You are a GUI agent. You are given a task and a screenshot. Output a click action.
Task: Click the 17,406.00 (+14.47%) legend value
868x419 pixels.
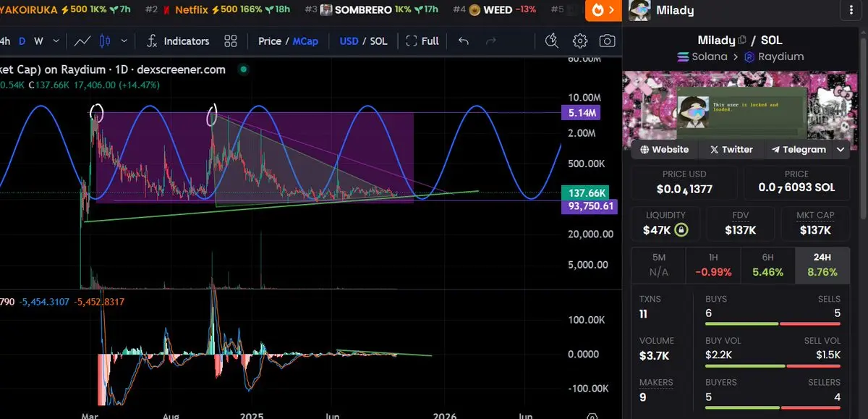click(x=116, y=85)
